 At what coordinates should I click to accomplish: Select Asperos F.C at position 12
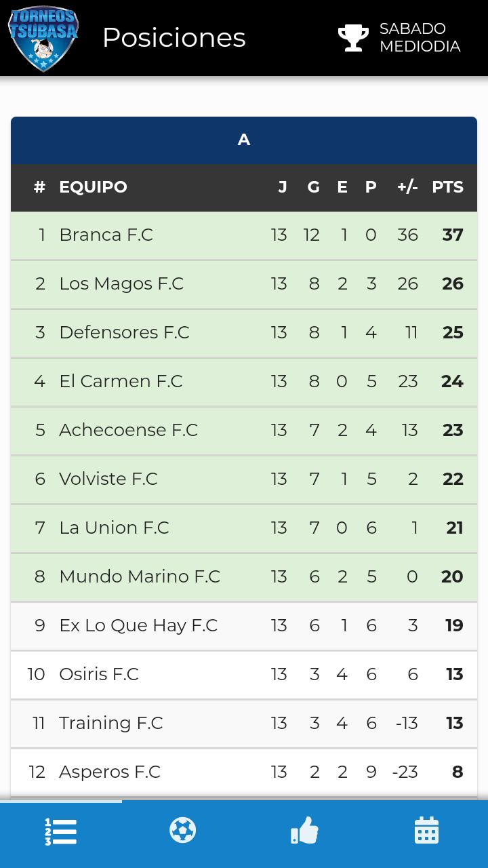coord(110,772)
